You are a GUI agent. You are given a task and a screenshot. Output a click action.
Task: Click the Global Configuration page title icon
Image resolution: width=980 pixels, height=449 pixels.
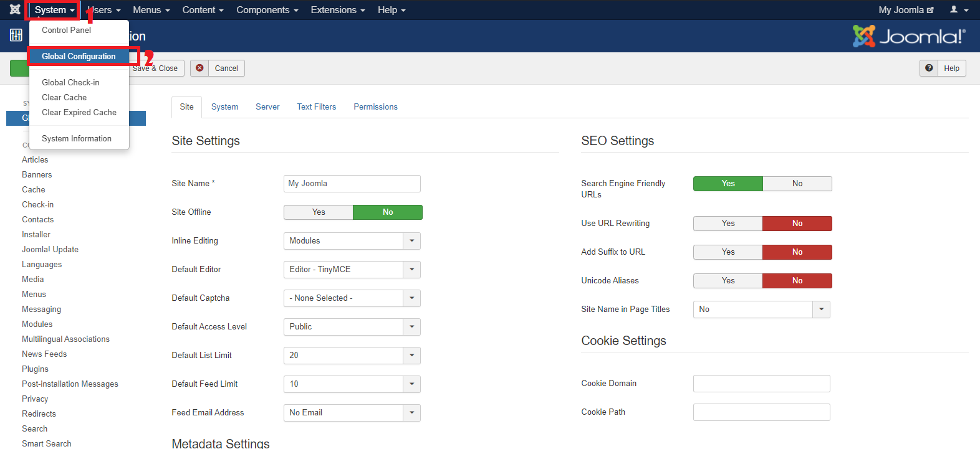point(16,35)
